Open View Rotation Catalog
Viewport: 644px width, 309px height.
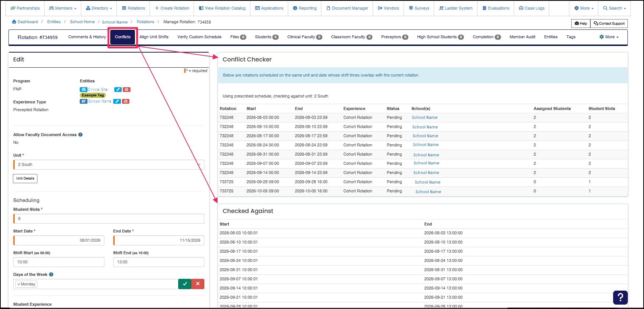(x=222, y=8)
